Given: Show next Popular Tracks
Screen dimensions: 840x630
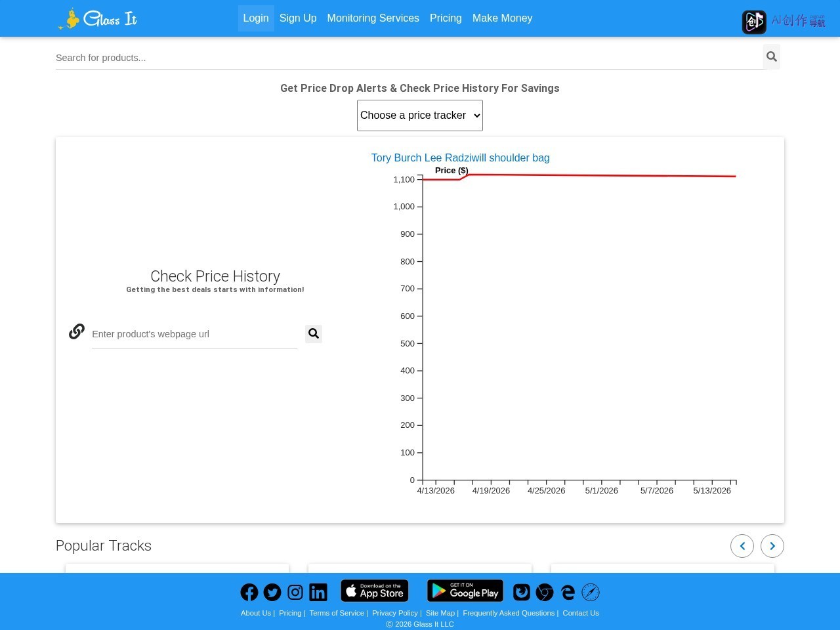Looking at the screenshot, I should [772, 546].
